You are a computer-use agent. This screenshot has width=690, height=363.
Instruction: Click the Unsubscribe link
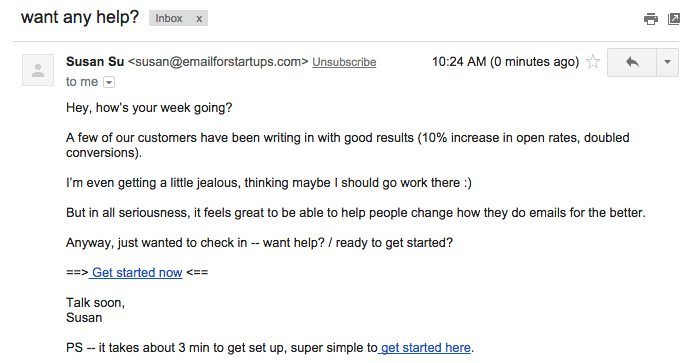click(344, 62)
